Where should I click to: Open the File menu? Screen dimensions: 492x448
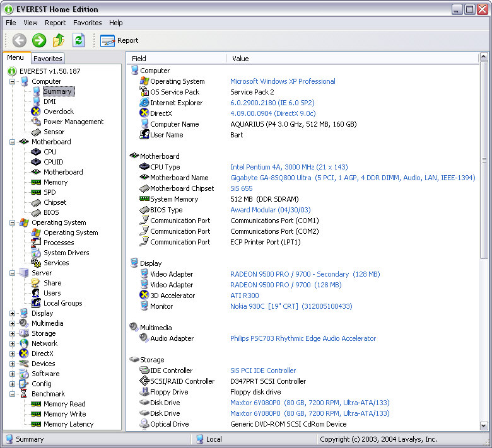pos(11,23)
